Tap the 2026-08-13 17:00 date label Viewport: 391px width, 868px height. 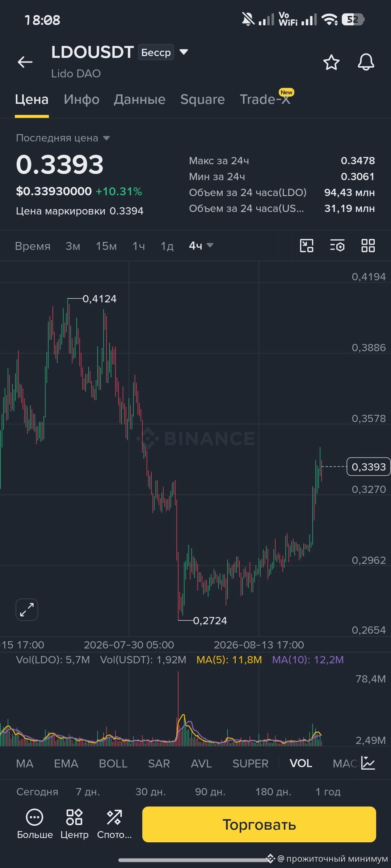coord(259,645)
